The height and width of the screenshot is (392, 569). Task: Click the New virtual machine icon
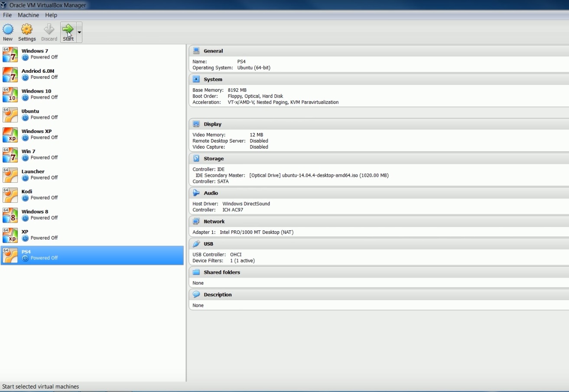[x=8, y=29]
